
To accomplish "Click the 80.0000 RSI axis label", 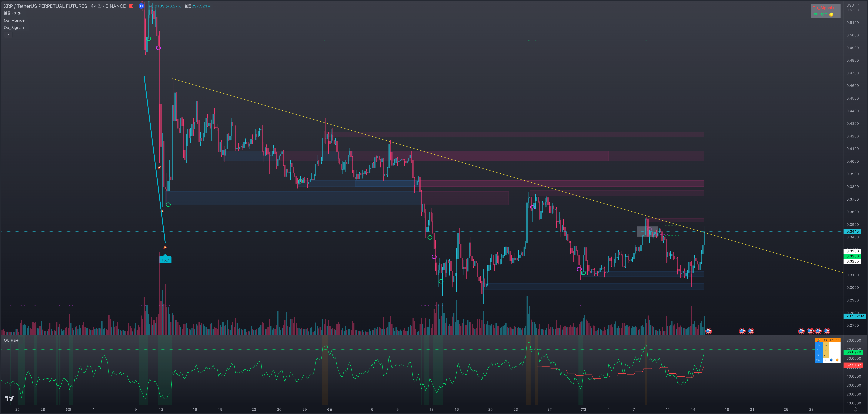I will click(x=854, y=340).
